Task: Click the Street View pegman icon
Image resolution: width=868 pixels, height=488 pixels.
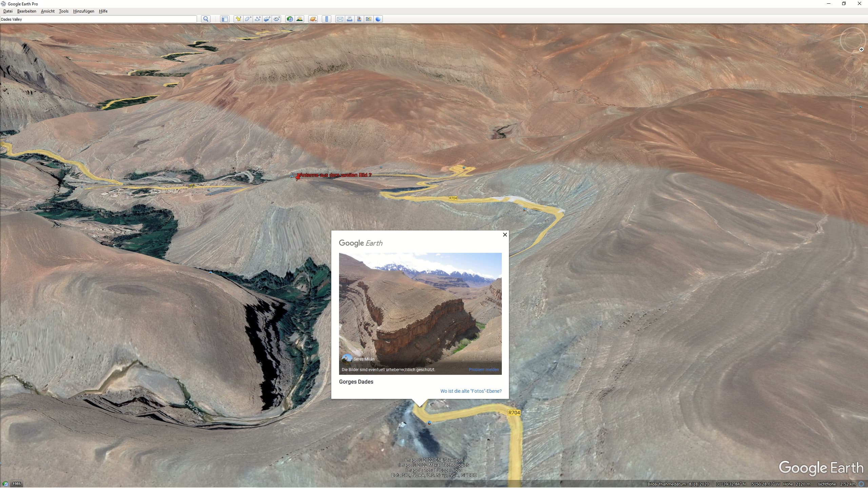Action: click(853, 83)
